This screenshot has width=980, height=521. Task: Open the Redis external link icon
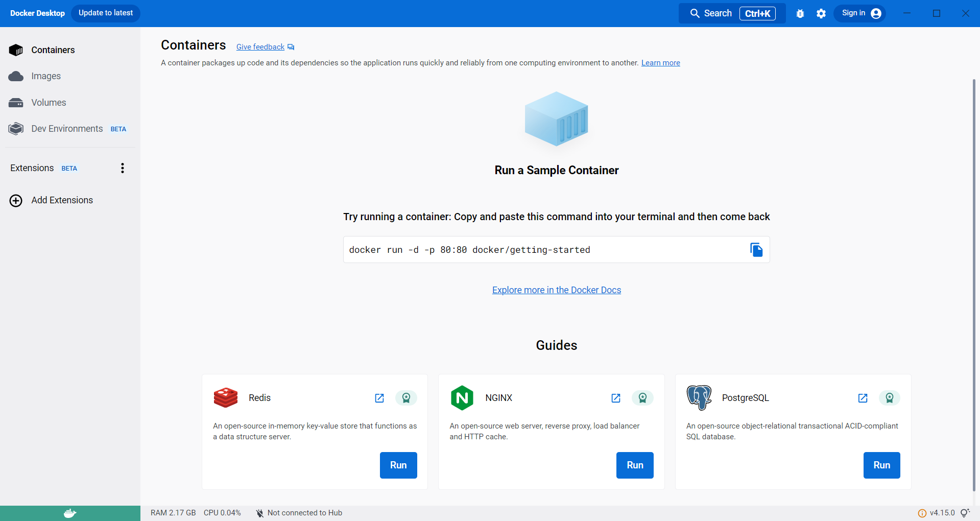tap(379, 398)
